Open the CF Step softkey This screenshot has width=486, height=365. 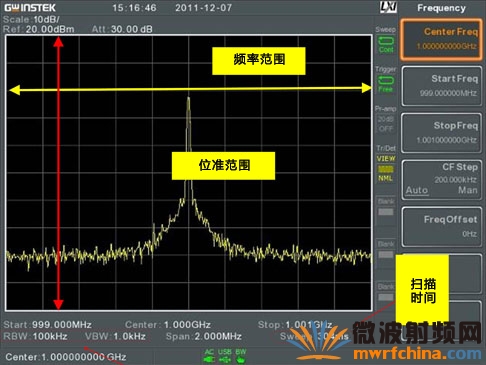[x=442, y=180]
